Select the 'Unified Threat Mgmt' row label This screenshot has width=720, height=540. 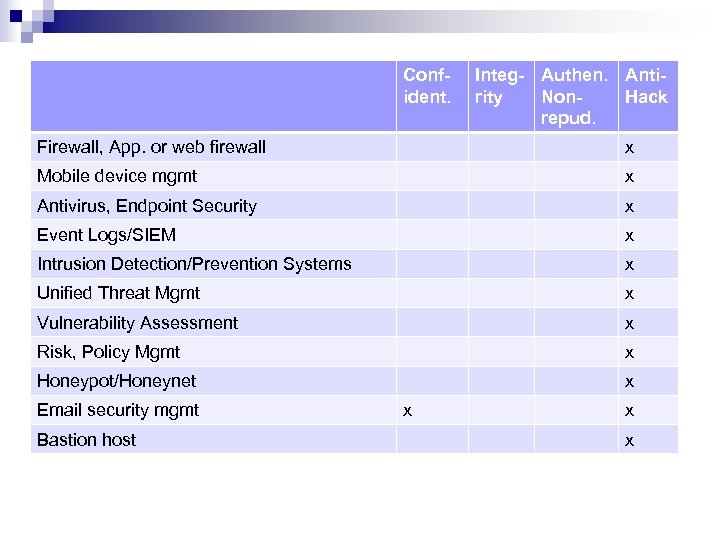(118, 293)
